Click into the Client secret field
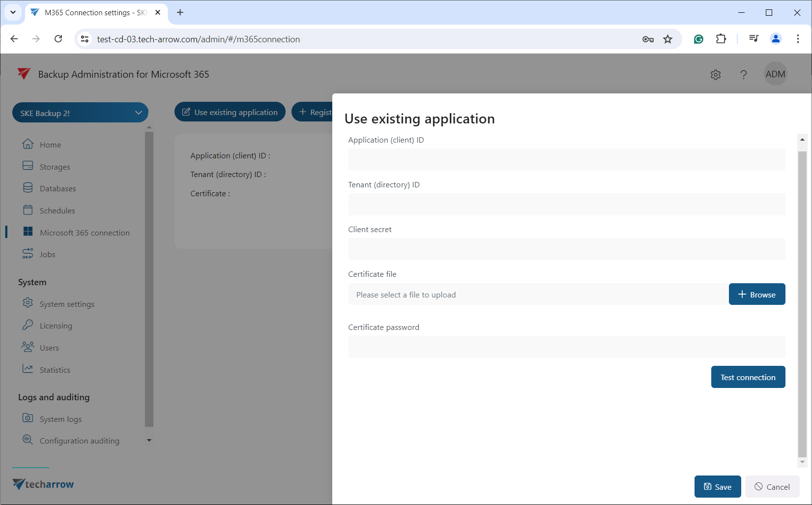This screenshot has height=505, width=812. coord(566,249)
